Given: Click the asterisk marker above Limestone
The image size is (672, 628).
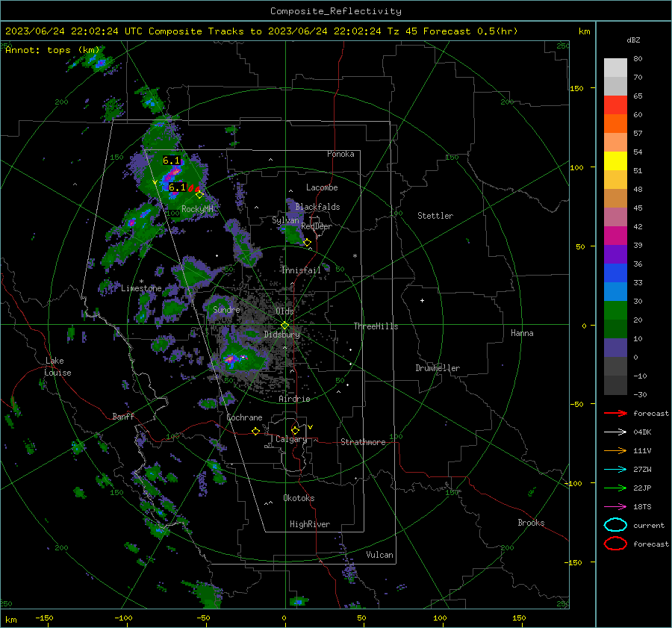Looking at the screenshot, I should (141, 282).
